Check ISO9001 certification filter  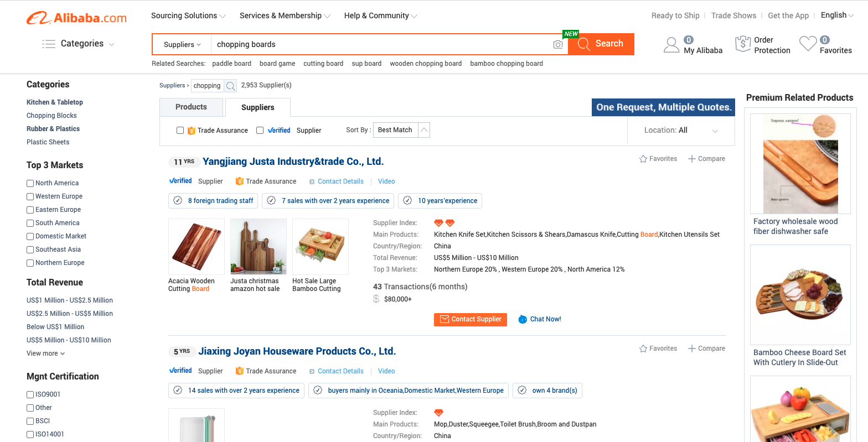[x=30, y=394]
